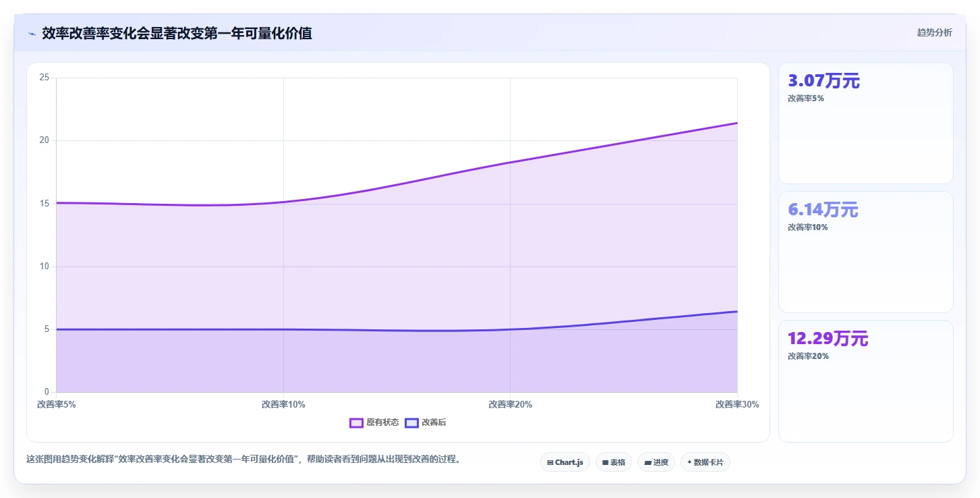980x498 pixels.
Task: Click the icon in the Chart.js tag
Action: pyautogui.click(x=550, y=462)
